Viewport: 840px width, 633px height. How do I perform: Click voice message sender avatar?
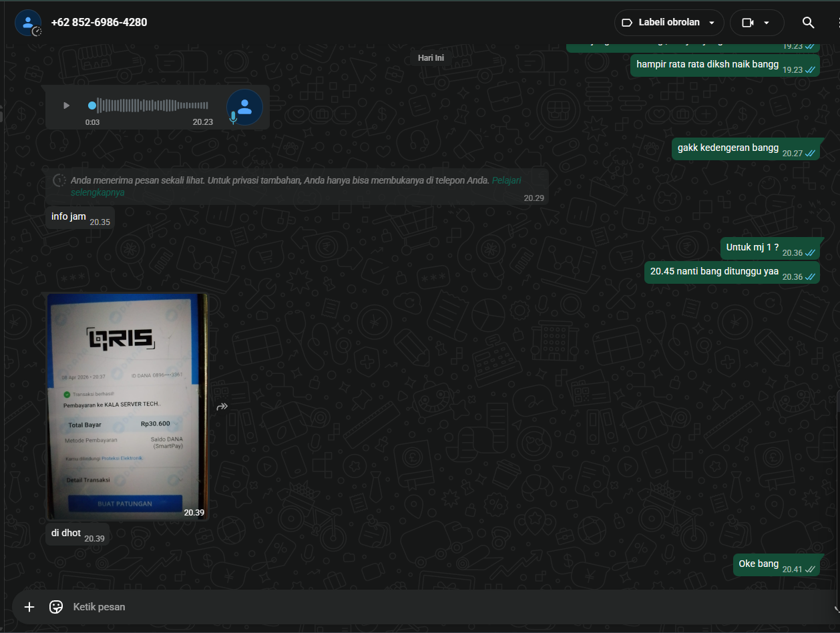pyautogui.click(x=244, y=107)
